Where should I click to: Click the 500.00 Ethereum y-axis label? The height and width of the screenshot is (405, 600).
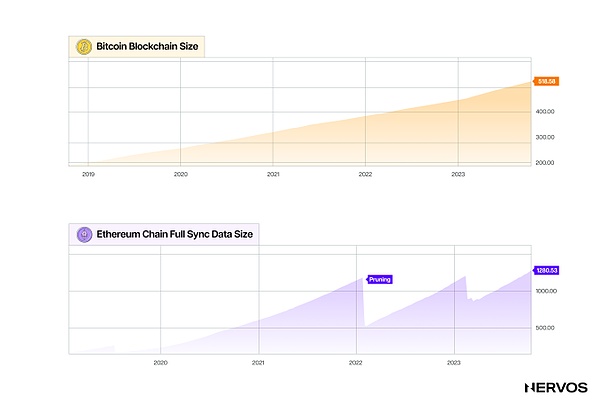pyautogui.click(x=546, y=329)
